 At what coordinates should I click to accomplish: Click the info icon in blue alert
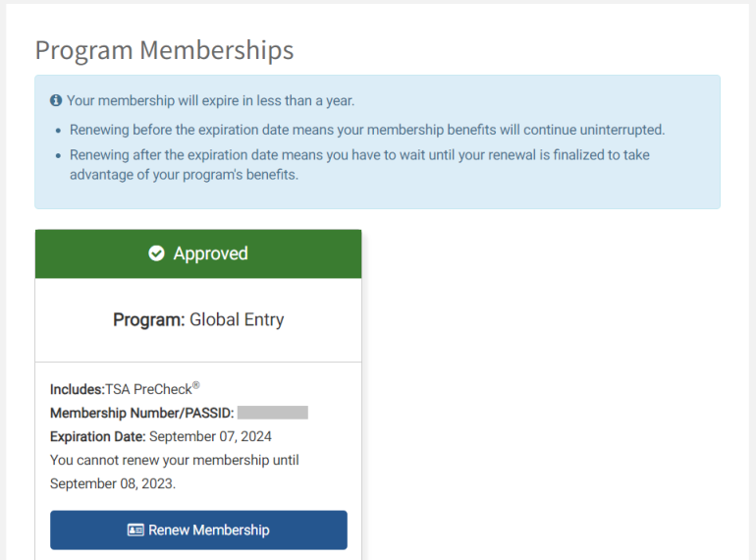[x=56, y=101]
